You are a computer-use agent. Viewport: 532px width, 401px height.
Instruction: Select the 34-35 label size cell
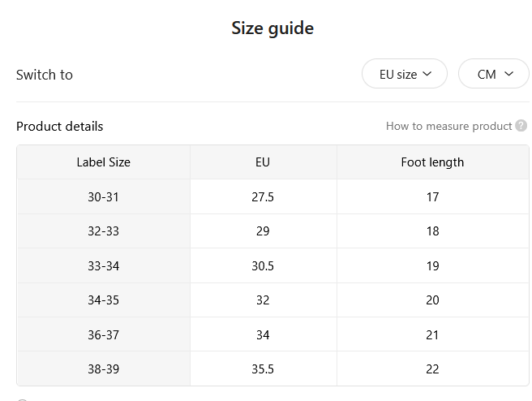(104, 300)
